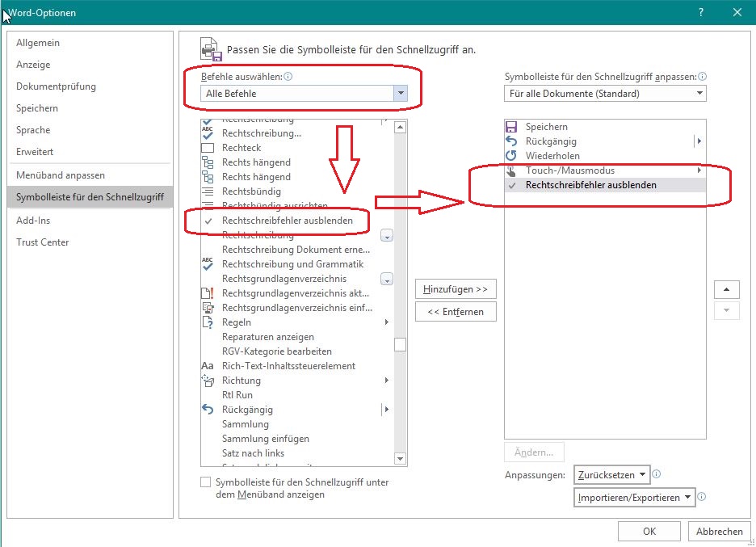Click the Rich-Text-Inhaltssteuerelement Aa icon
The height and width of the screenshot is (547, 756).
208,366
